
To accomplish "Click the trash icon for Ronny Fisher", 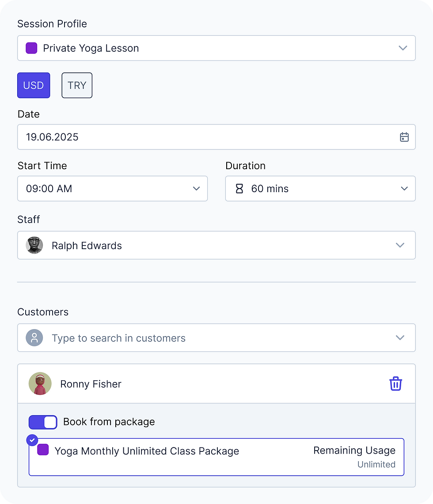I will click(395, 383).
